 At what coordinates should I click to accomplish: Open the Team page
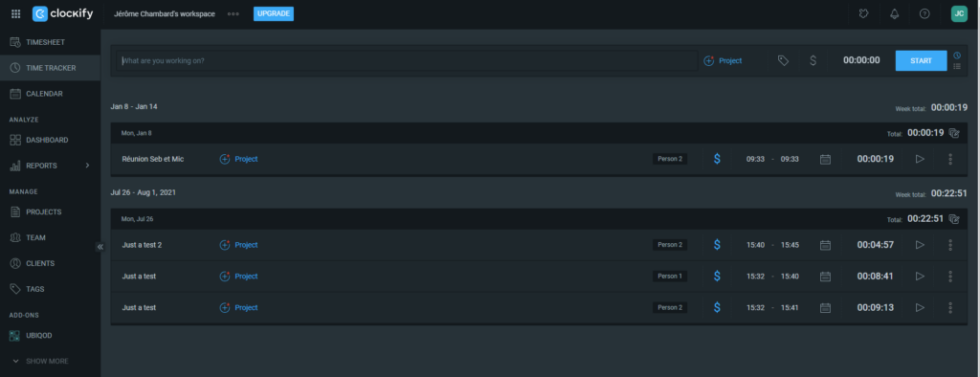[x=50, y=237]
